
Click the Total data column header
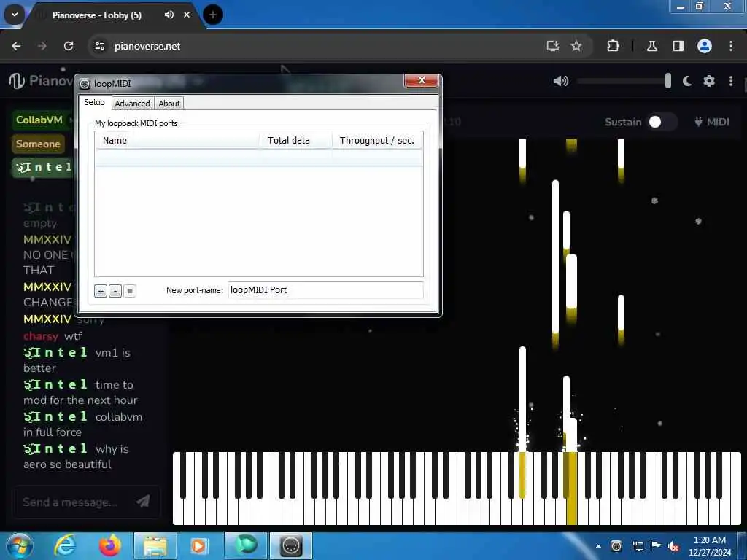295,141
